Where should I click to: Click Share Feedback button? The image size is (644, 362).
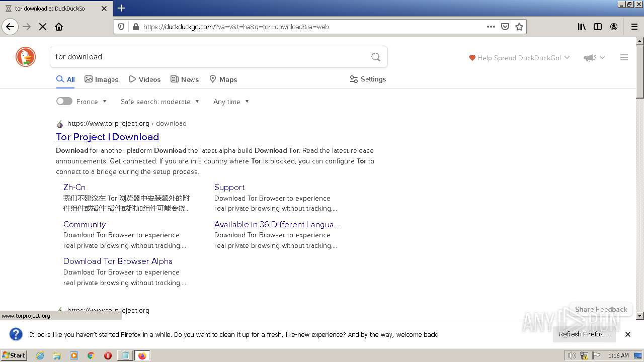pyautogui.click(x=601, y=309)
